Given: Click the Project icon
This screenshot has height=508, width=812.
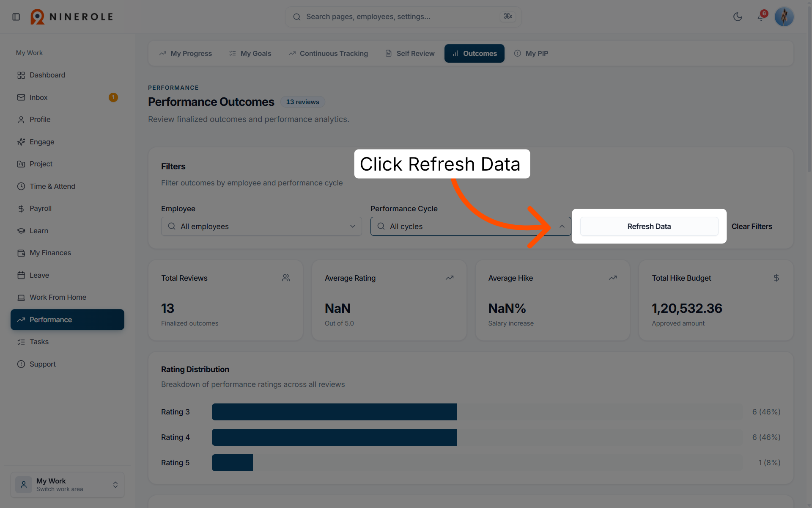Looking at the screenshot, I should pos(21,164).
